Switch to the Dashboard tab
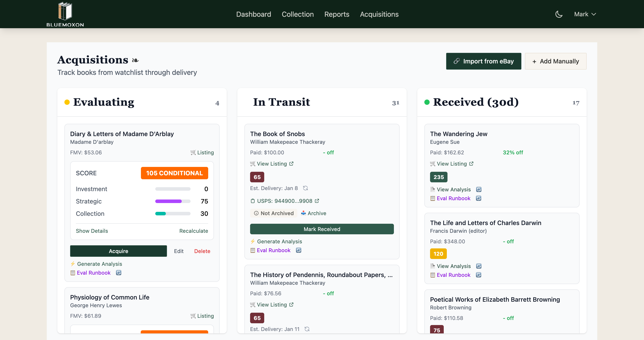644x340 pixels. click(x=253, y=14)
